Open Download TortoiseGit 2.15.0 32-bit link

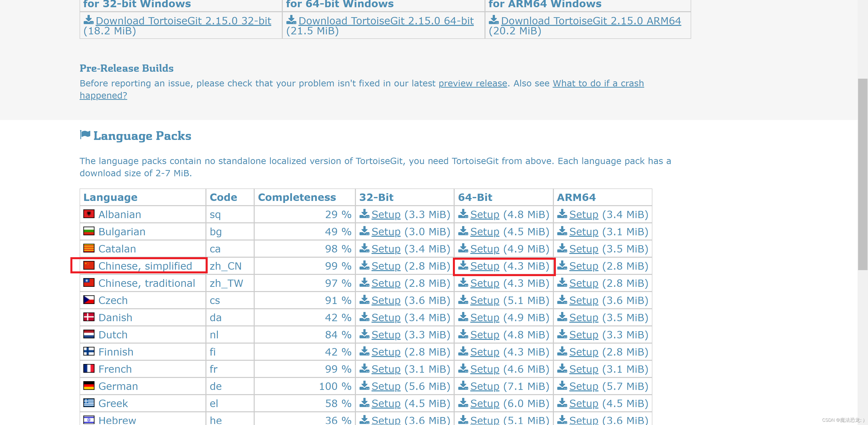(x=183, y=21)
